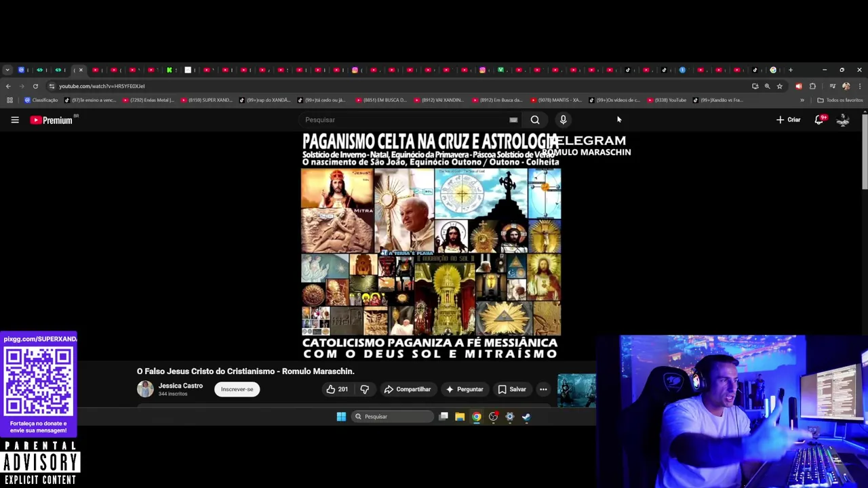
Task: Go to YouTube Premium home logo
Action: (x=52, y=120)
